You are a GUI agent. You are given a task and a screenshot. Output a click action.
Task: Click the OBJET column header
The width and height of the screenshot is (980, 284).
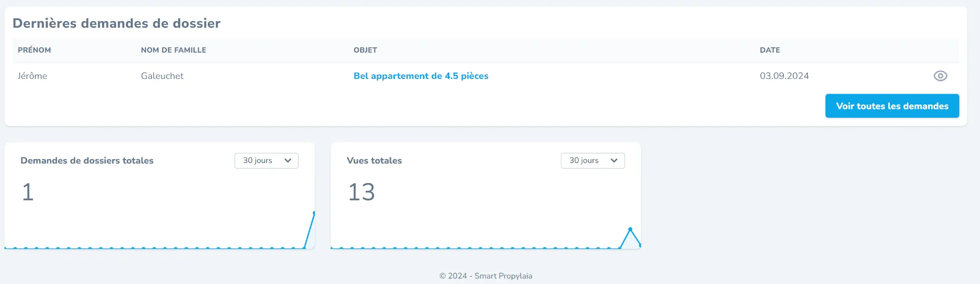pos(365,50)
